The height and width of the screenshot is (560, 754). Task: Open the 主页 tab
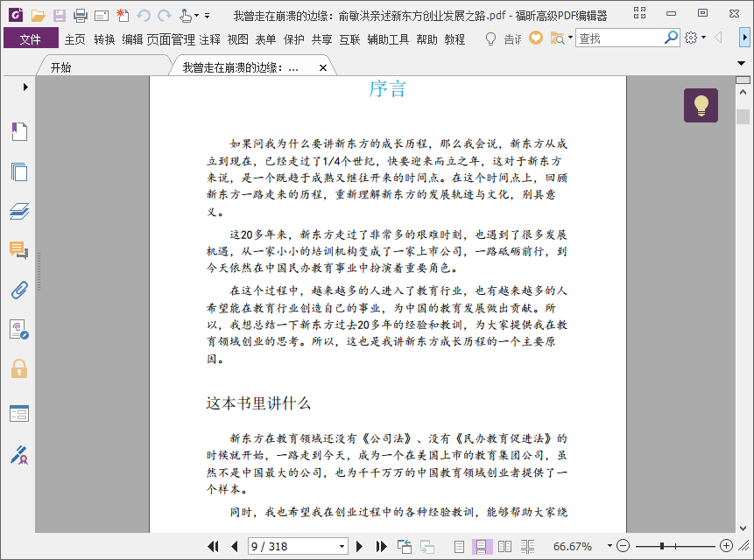click(x=75, y=38)
